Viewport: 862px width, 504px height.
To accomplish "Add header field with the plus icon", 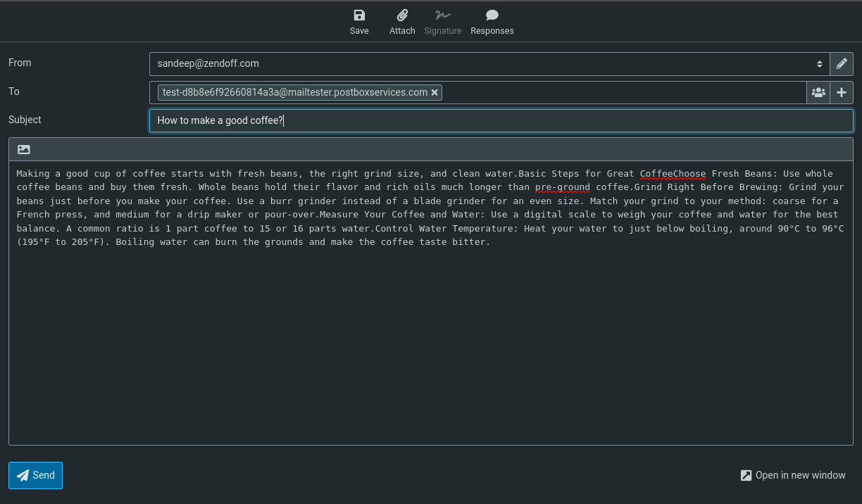I will click(x=842, y=92).
